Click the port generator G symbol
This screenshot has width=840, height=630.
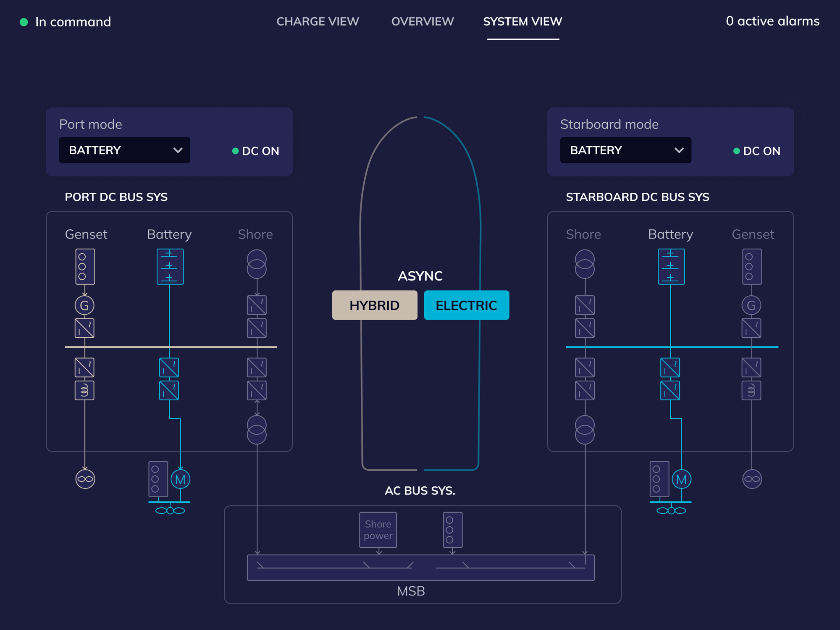(x=84, y=305)
